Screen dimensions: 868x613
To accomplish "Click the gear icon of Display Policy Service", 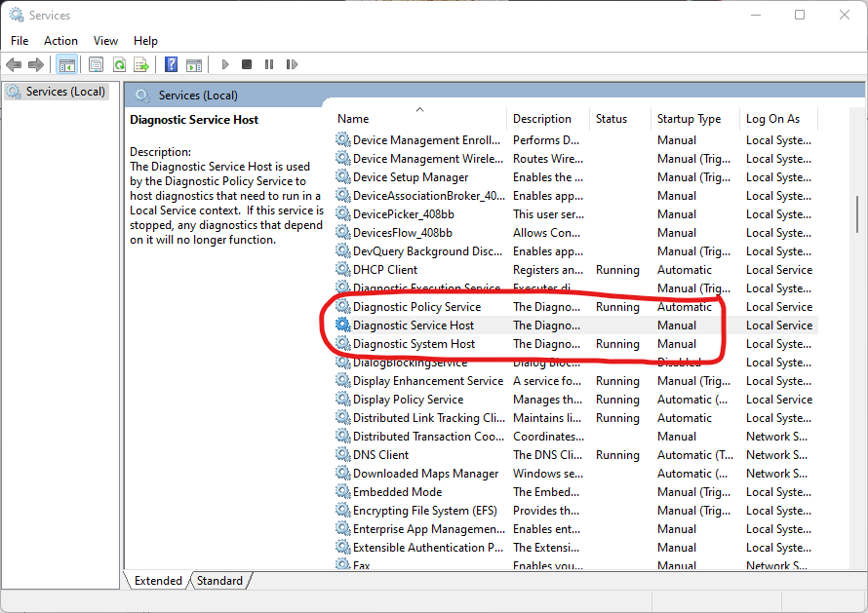I will pos(343,399).
